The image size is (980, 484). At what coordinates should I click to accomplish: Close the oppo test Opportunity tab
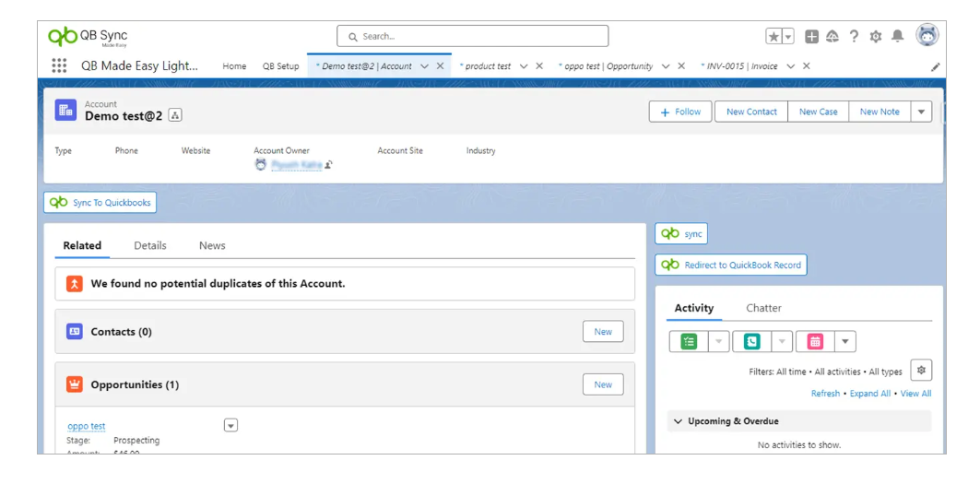681,65
